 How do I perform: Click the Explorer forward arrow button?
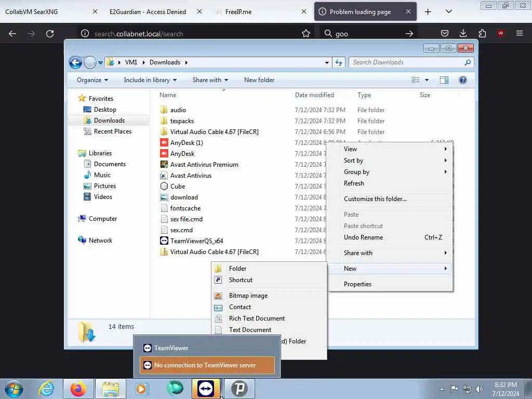90,62
